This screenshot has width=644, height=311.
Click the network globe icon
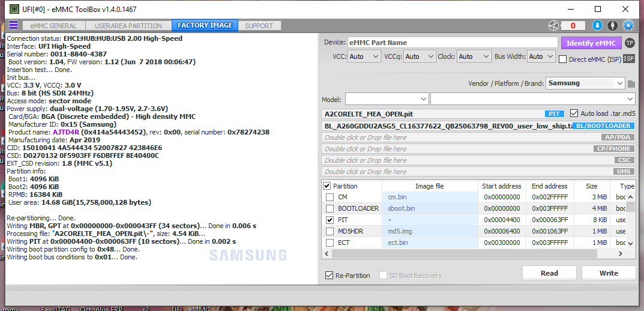(553, 25)
